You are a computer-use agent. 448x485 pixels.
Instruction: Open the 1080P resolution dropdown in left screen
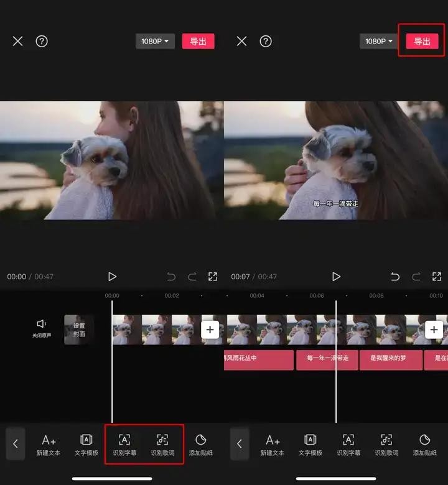pyautogui.click(x=155, y=42)
